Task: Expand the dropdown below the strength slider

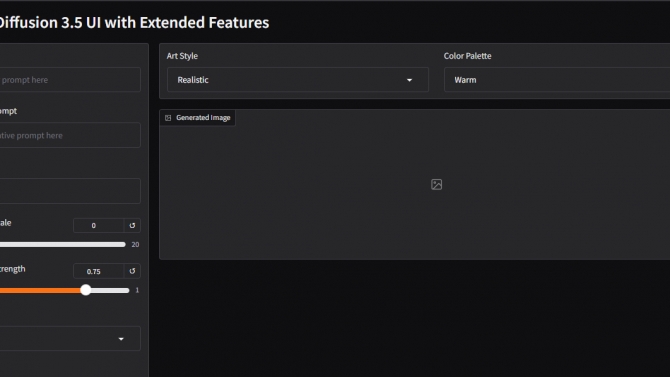Action: click(70, 339)
